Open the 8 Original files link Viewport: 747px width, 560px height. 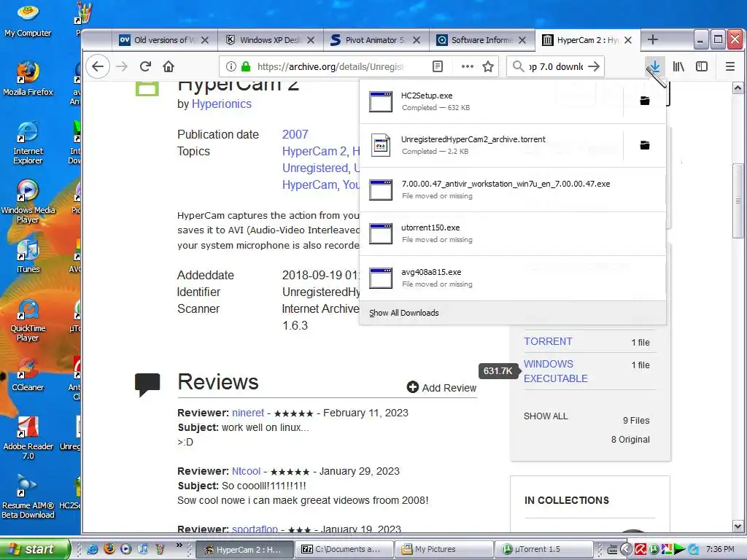630,440
